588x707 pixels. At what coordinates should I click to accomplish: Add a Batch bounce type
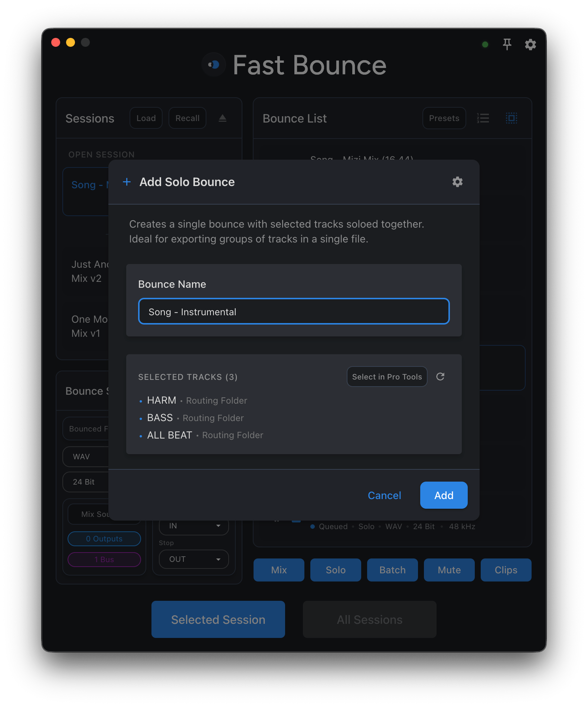coord(392,570)
